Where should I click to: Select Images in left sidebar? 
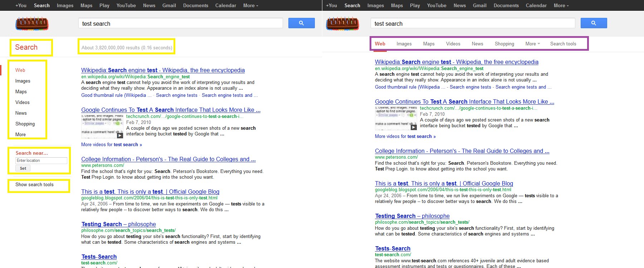coord(23,81)
